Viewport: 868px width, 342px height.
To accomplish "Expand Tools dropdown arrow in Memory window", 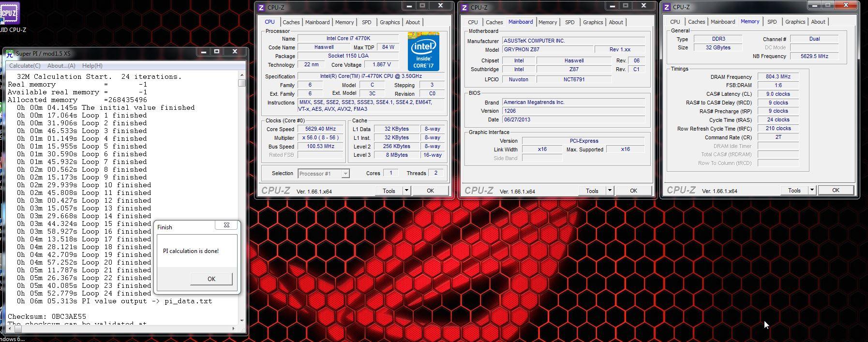I will click(812, 190).
